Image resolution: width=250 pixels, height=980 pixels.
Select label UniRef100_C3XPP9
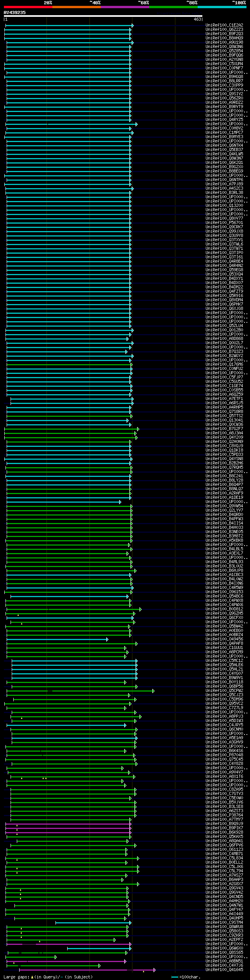coord(224,85)
